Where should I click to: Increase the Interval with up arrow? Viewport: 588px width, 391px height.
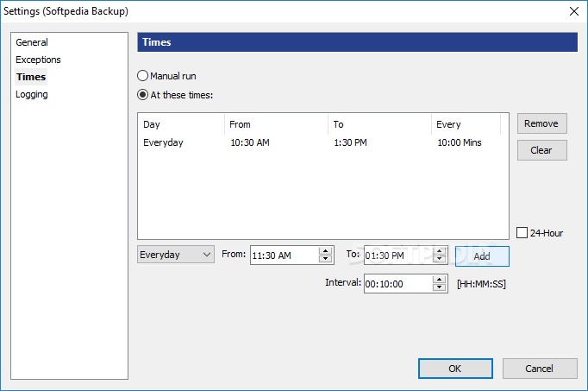click(439, 280)
